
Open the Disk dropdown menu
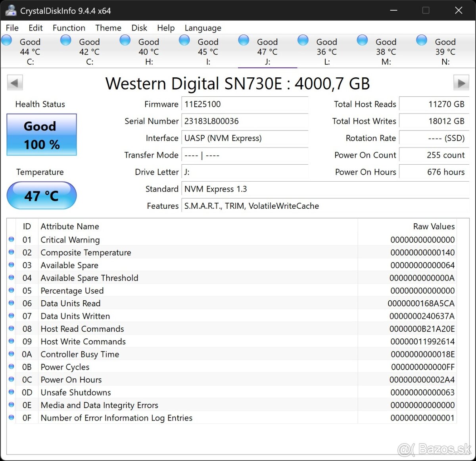139,28
